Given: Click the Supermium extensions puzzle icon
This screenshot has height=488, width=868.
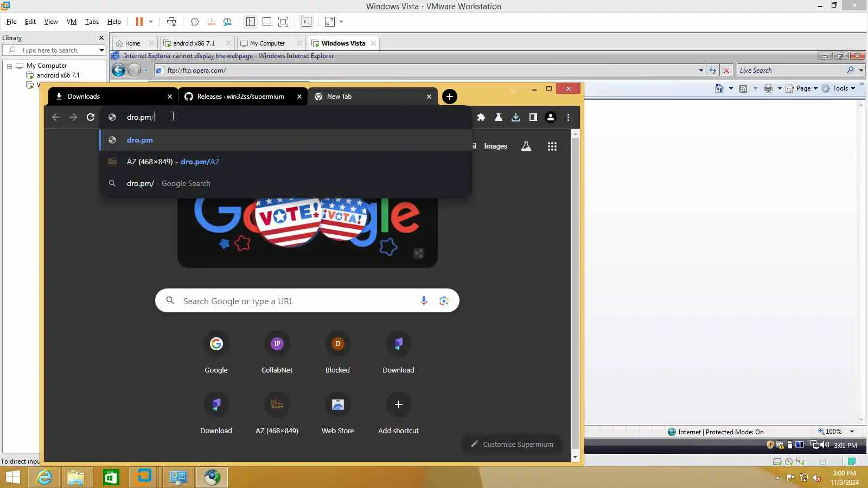Looking at the screenshot, I should coord(481,117).
